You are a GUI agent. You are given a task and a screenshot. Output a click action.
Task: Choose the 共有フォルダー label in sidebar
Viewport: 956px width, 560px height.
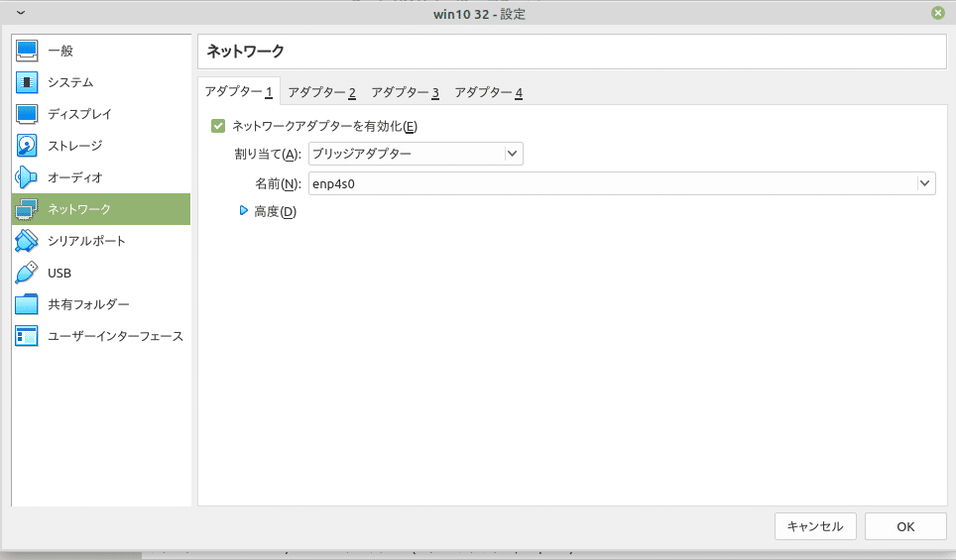[x=88, y=304]
